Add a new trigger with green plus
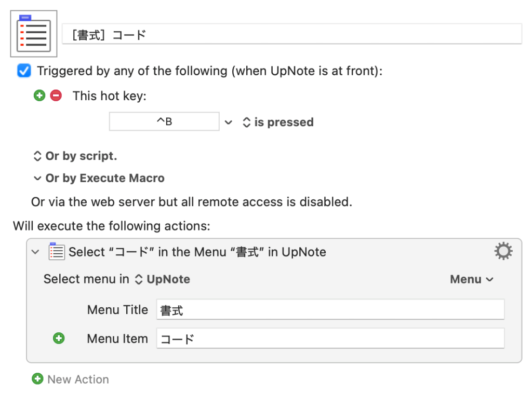Screen dimensions: 532x394 (39, 96)
